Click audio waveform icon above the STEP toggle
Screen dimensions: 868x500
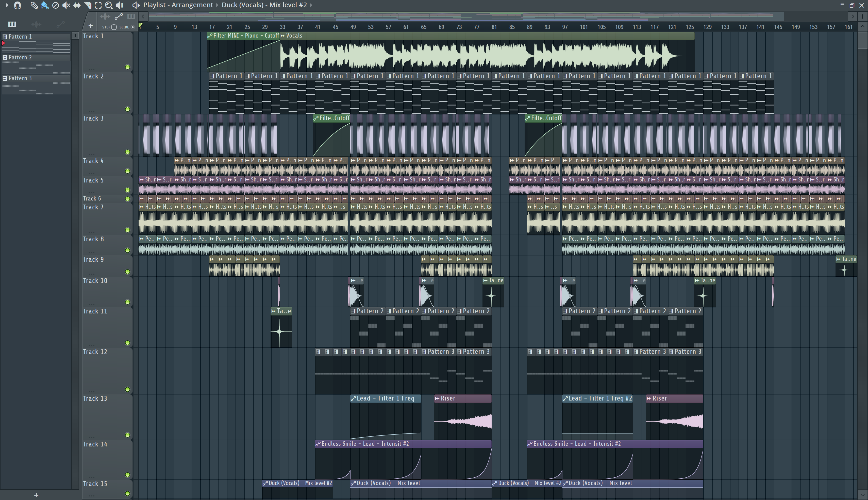click(x=105, y=16)
